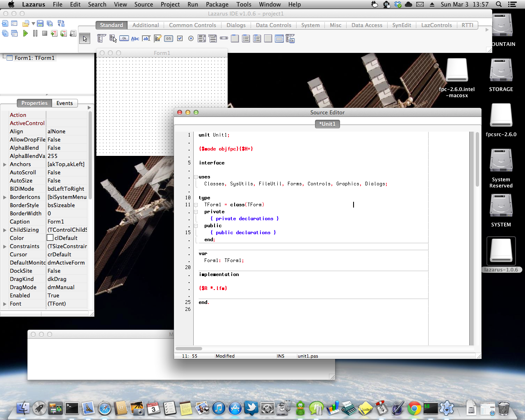This screenshot has height=420, width=525.
Task: Switch to the Events tab in Object Inspector
Action: pos(64,103)
